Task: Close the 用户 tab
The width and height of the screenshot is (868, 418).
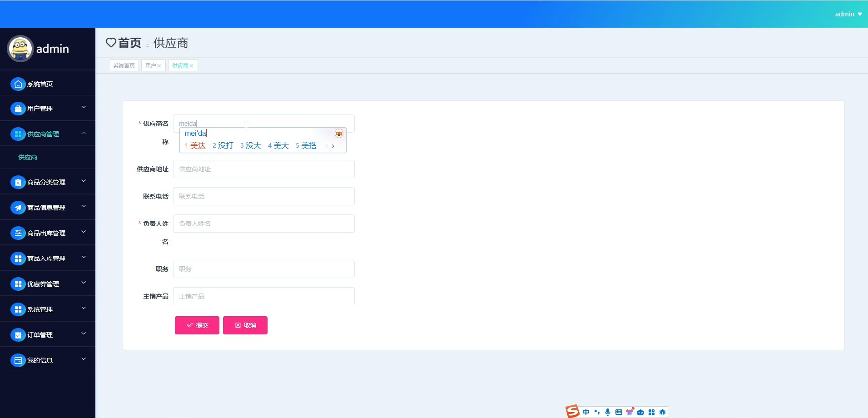Action: (x=159, y=66)
